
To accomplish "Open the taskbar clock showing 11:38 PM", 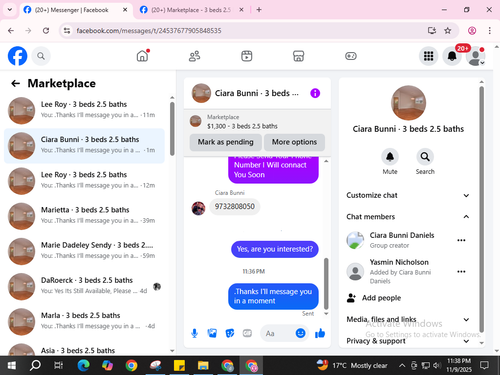I will 459,365.
